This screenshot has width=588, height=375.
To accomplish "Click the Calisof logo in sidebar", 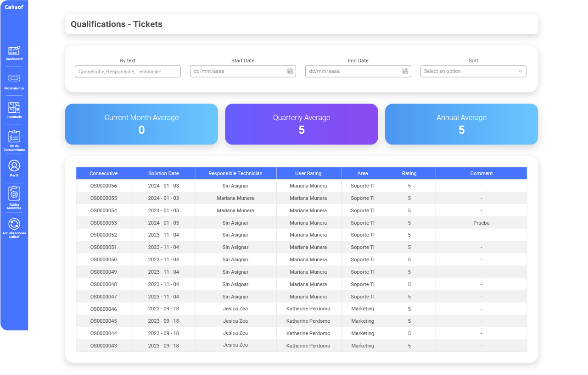I will (14, 7).
